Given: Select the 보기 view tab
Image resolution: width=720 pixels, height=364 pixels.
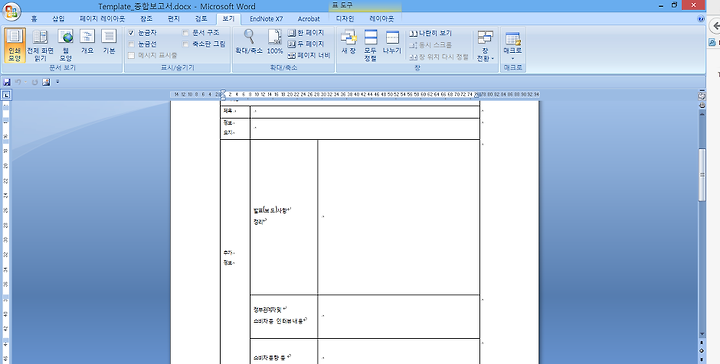Looking at the screenshot, I should click(x=228, y=19).
